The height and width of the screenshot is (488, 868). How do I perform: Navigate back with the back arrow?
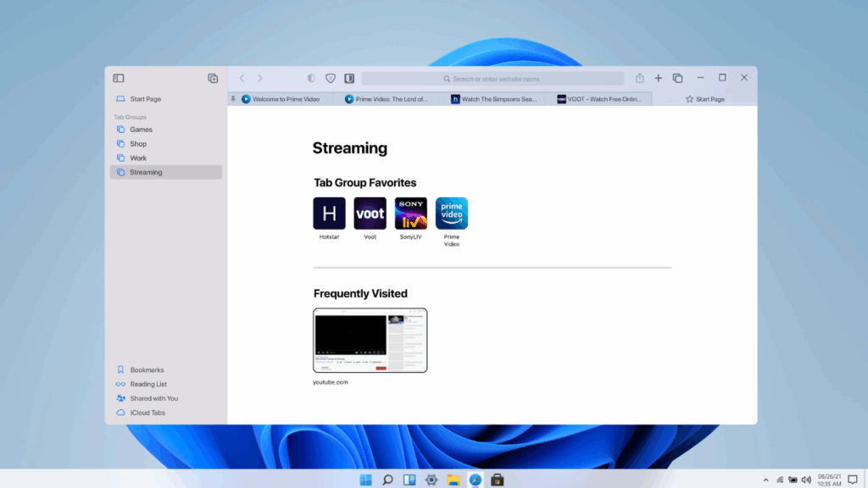coord(242,77)
